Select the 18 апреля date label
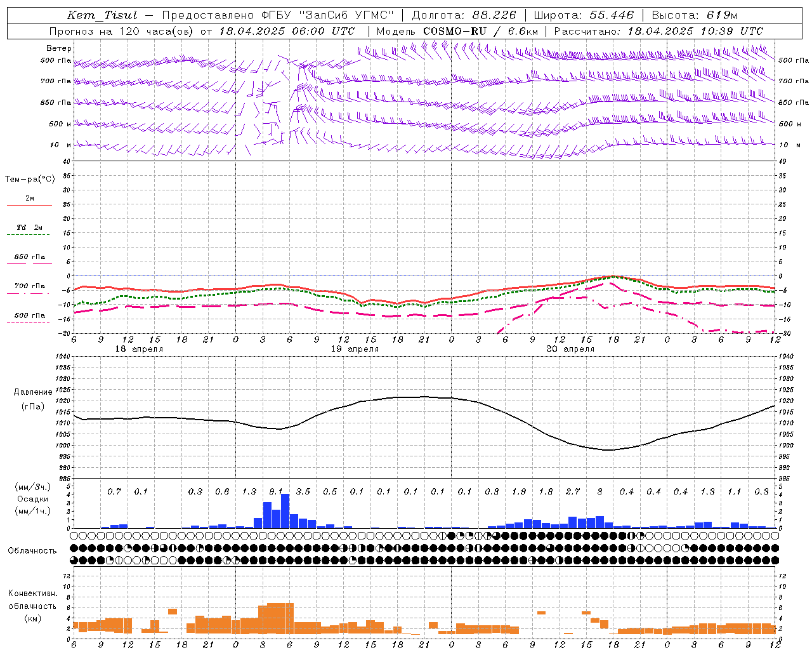This screenshot has width=812, height=650. (139, 349)
